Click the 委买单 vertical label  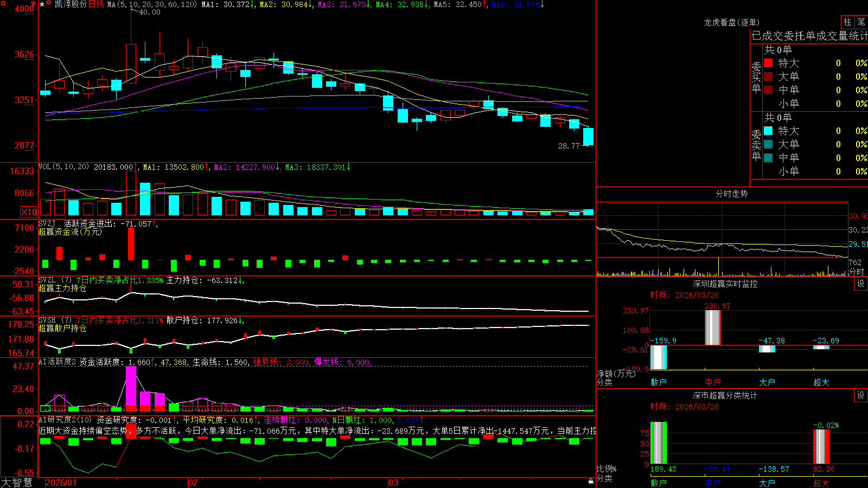point(756,77)
